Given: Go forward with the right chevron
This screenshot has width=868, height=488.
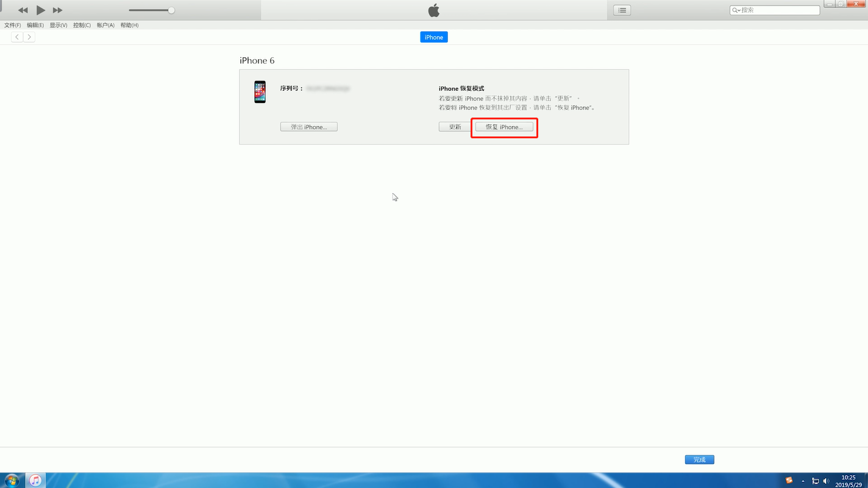Looking at the screenshot, I should [29, 37].
